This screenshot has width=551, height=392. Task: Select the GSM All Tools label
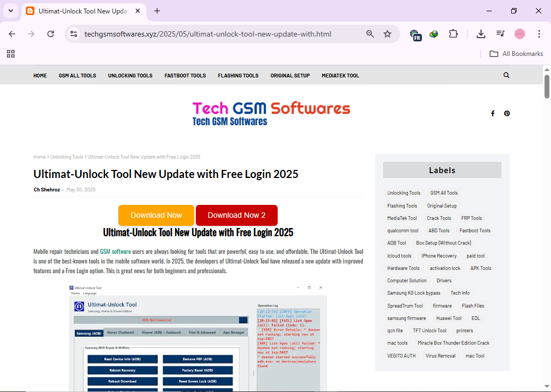coord(444,193)
